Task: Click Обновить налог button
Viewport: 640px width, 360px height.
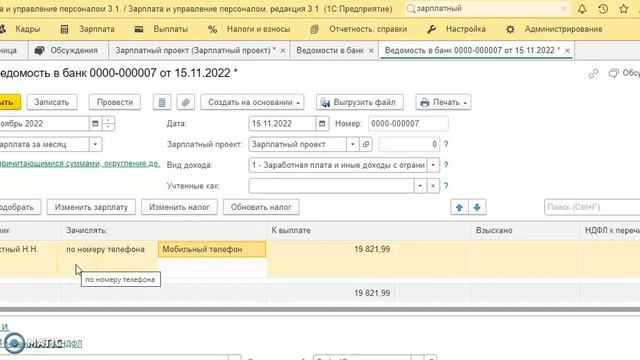Action: pos(261,207)
